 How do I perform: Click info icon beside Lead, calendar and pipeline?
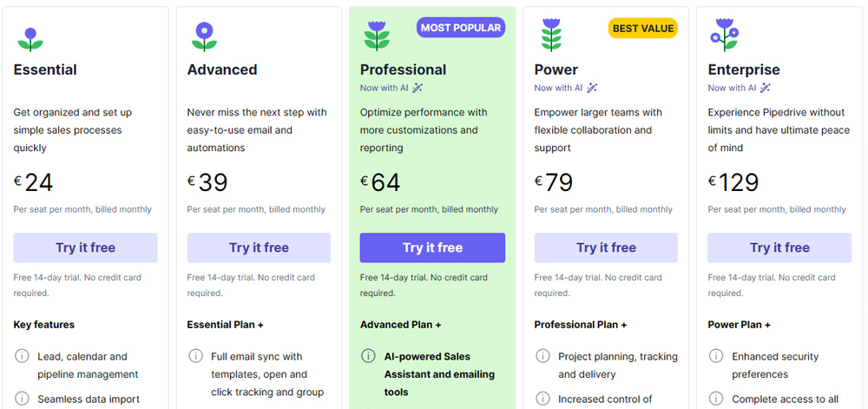click(22, 356)
